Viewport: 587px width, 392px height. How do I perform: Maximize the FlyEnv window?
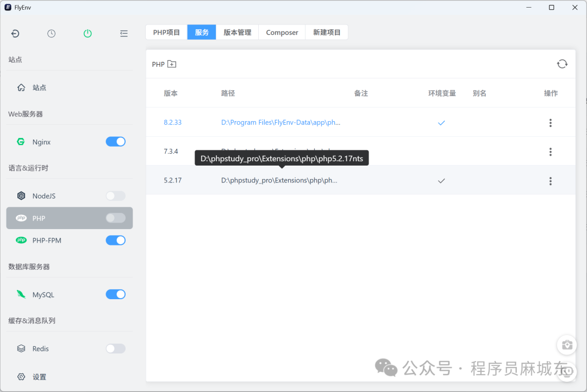[x=552, y=7]
